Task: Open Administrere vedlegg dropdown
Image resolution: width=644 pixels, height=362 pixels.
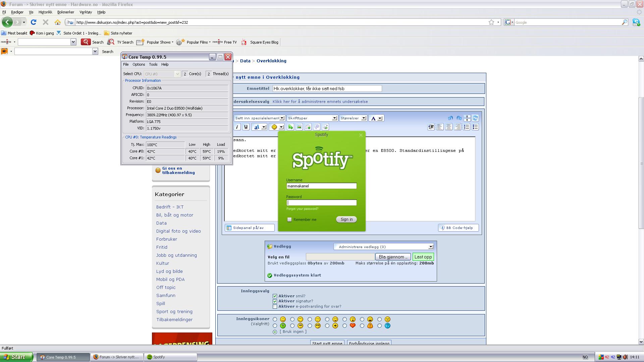Action: coord(383,247)
